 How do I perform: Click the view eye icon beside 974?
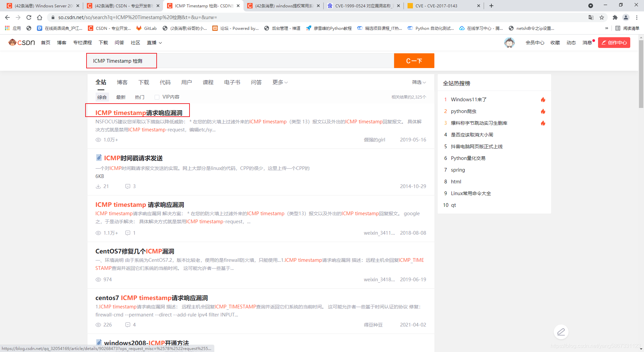pyautogui.click(x=98, y=280)
